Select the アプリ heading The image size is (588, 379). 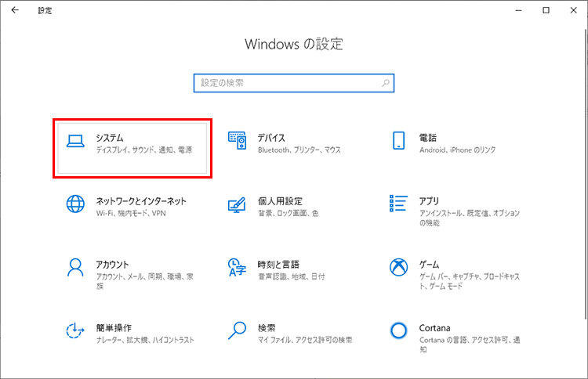point(429,200)
